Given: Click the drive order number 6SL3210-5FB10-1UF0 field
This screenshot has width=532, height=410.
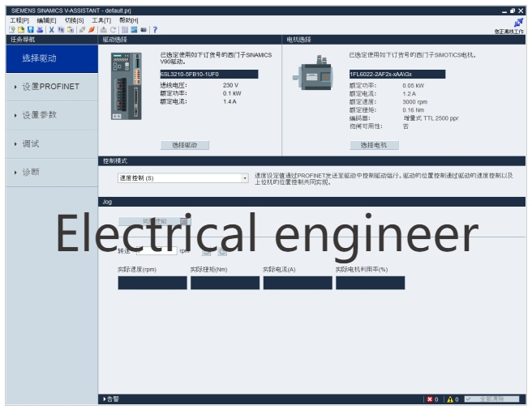Looking at the screenshot, I should tap(209, 74).
